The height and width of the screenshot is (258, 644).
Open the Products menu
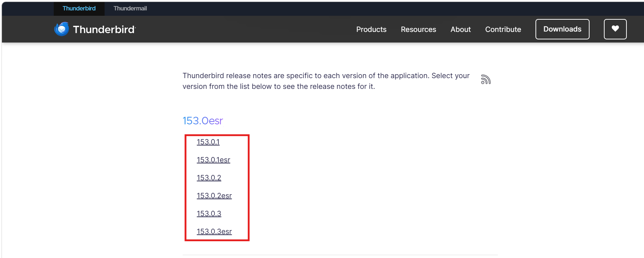click(371, 29)
